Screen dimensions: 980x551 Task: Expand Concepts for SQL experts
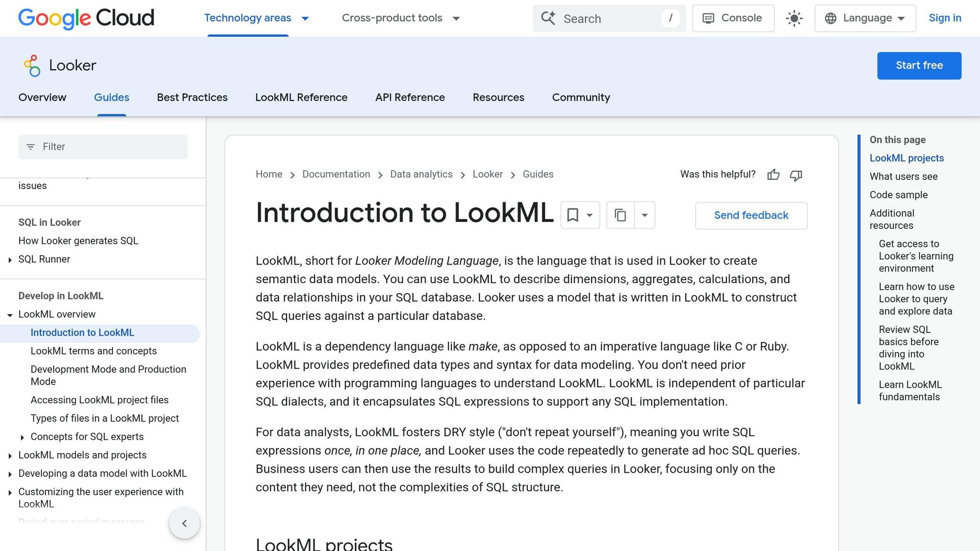point(22,437)
